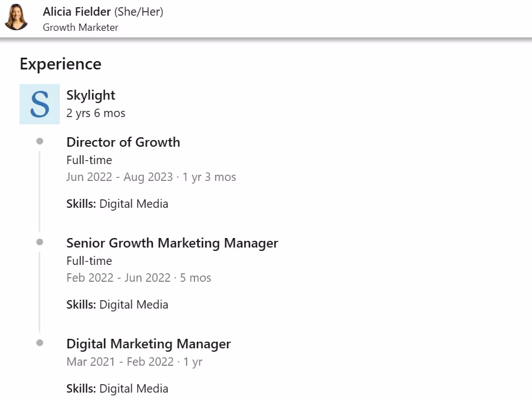Click the timeline dot beside Director of Growth
This screenshot has height=401, width=532.
40,141
